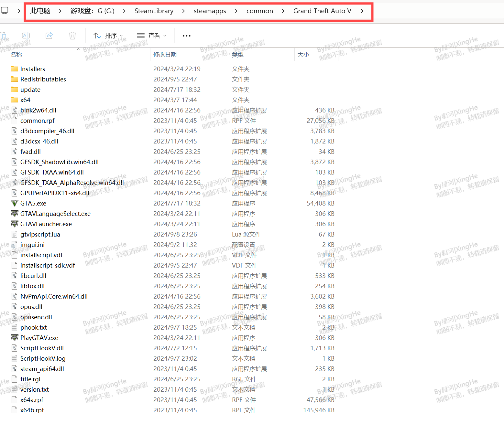Image resolution: width=504 pixels, height=423 pixels.
Task: Click the imgui.ini settings file icon
Action: 14,245
